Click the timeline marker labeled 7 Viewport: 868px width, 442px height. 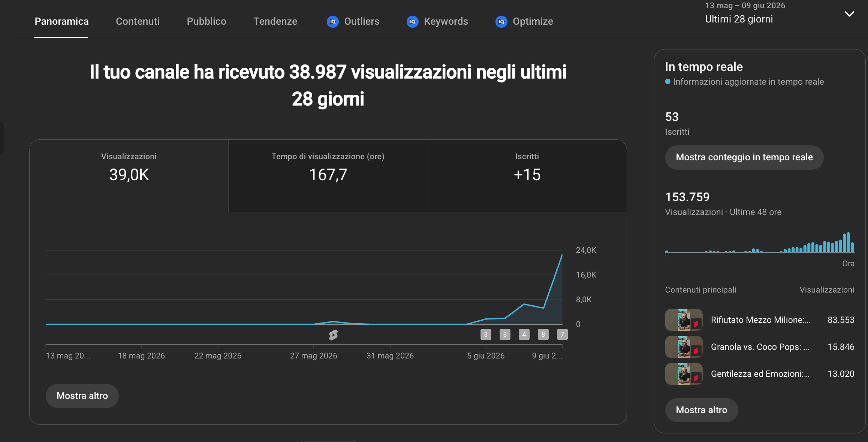(x=562, y=334)
